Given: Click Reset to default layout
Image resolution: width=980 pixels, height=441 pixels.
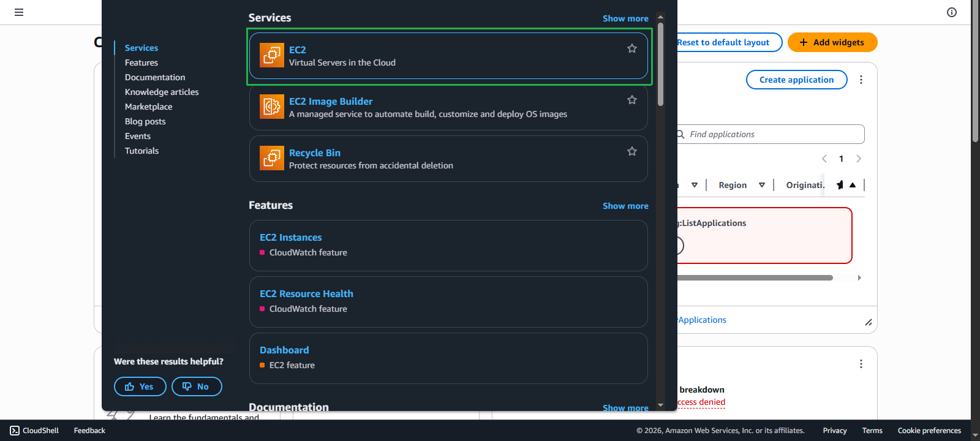Looking at the screenshot, I should [729, 42].
